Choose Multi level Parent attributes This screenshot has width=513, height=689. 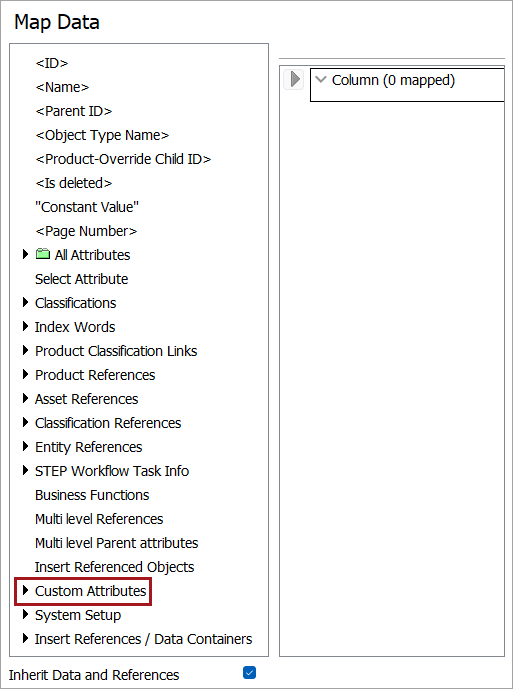(116, 543)
